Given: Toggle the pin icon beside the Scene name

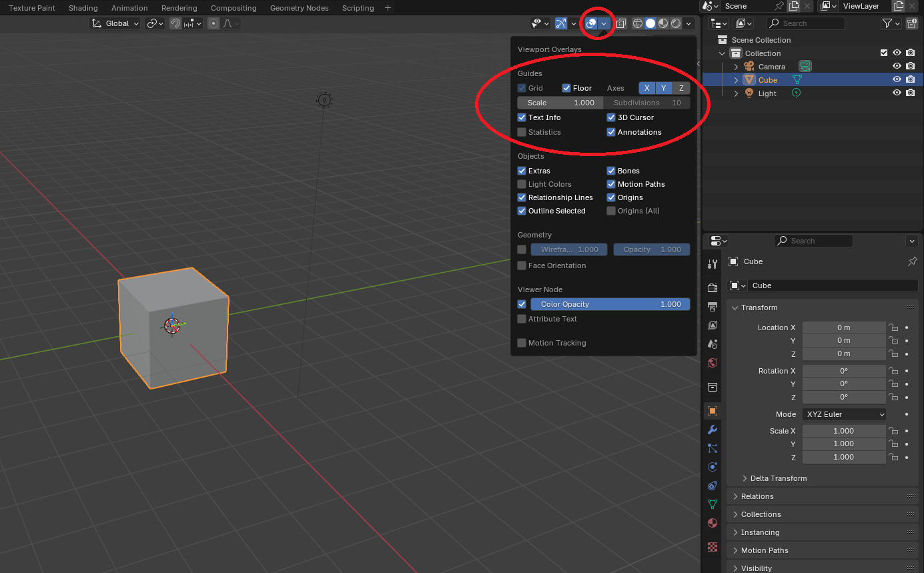Looking at the screenshot, I should click(x=779, y=6).
